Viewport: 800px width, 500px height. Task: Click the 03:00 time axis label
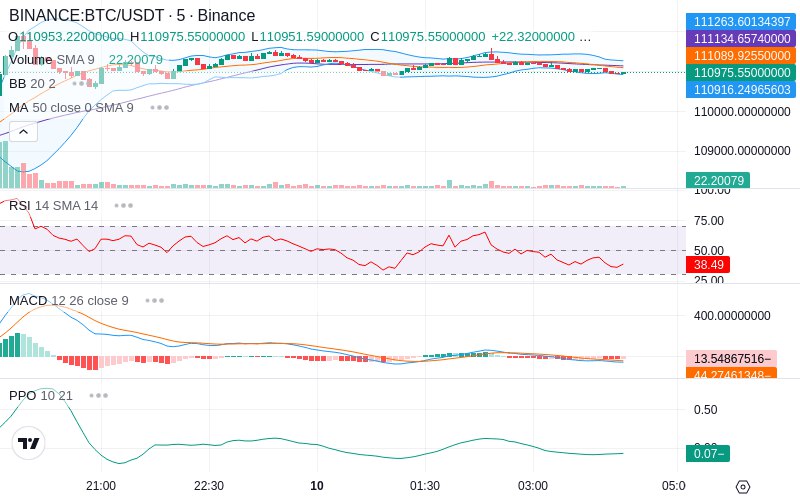[533, 486]
